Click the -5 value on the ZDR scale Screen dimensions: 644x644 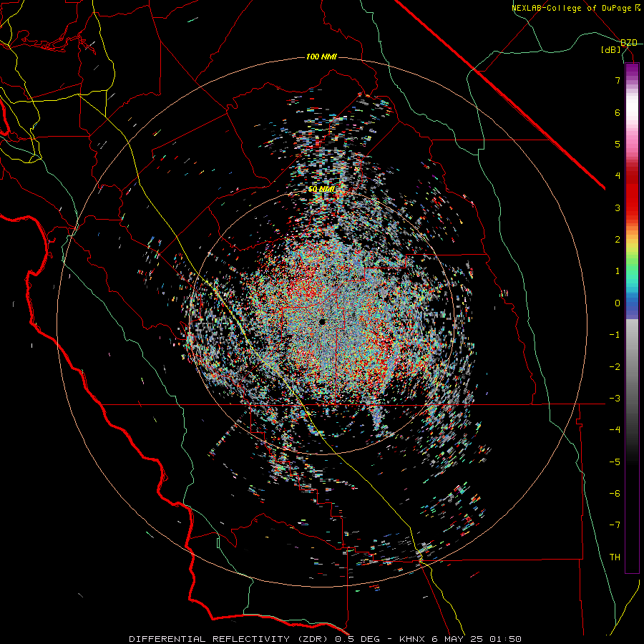point(615,462)
